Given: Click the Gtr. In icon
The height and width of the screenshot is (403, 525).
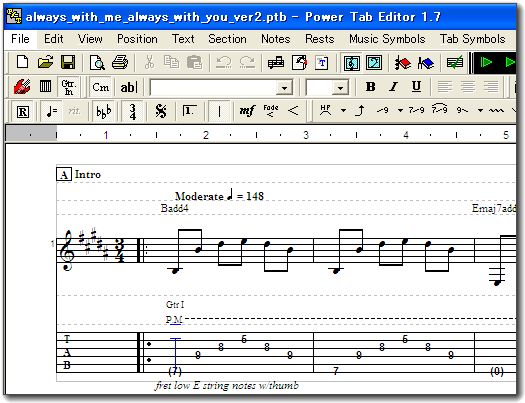Looking at the screenshot, I should pos(69,87).
